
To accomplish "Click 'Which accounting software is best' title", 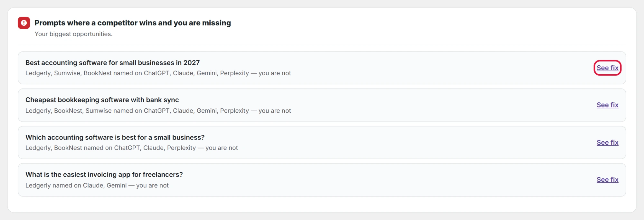I will [x=115, y=137].
